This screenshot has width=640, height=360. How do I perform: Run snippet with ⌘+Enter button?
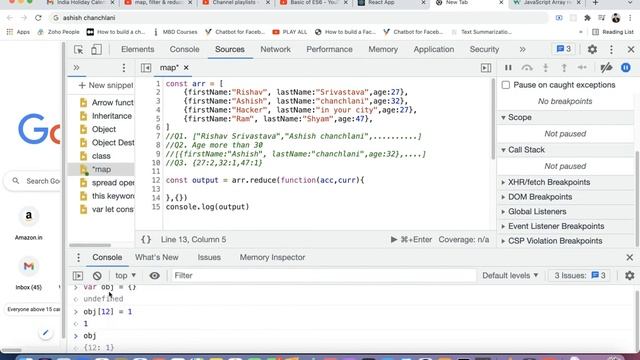(411, 240)
